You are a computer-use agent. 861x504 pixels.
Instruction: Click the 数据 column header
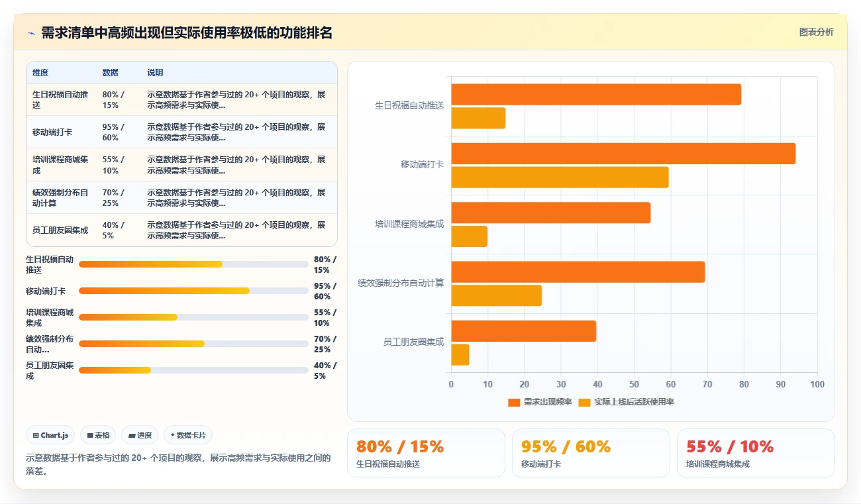click(110, 73)
